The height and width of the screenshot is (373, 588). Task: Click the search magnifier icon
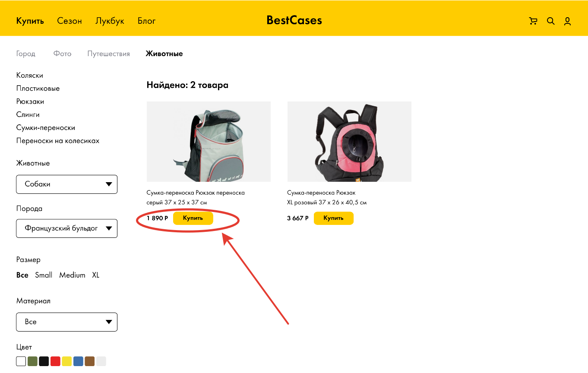point(550,21)
